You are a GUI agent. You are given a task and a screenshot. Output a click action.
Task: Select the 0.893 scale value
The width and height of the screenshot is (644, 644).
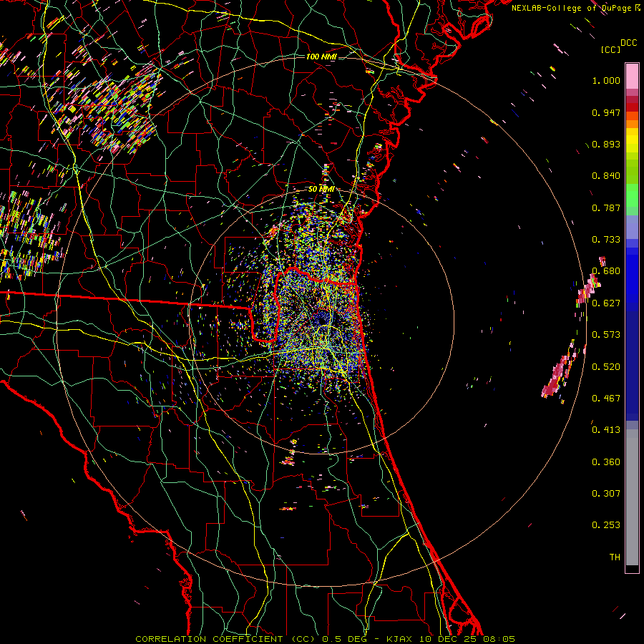[606, 144]
